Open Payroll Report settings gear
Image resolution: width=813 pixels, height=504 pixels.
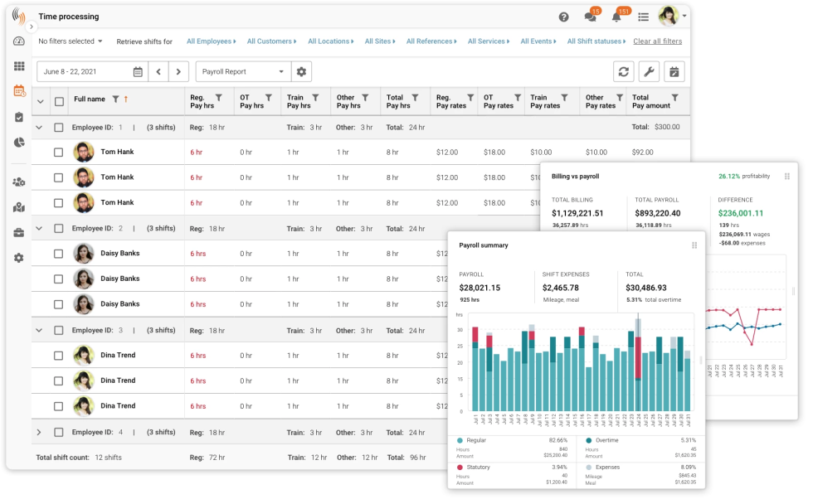tap(302, 72)
